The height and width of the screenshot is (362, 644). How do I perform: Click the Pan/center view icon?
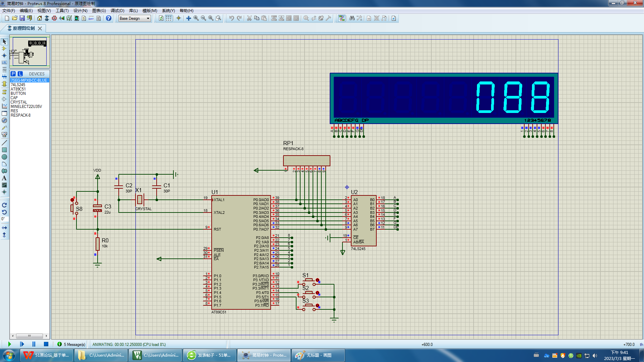coord(189,18)
